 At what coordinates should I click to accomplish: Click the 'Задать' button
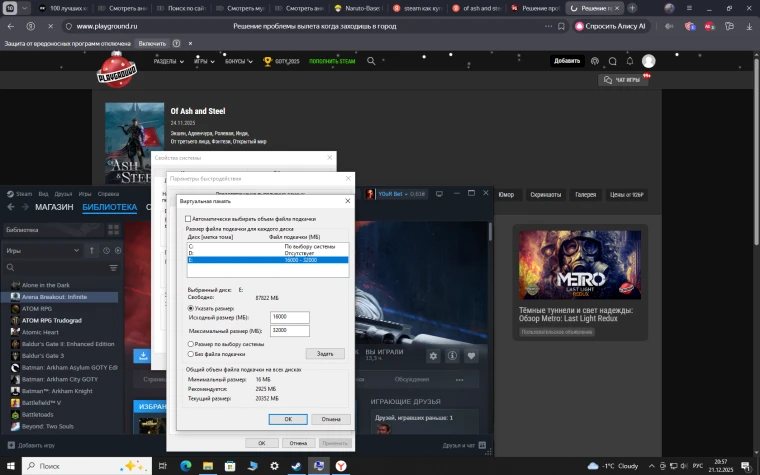(325, 354)
